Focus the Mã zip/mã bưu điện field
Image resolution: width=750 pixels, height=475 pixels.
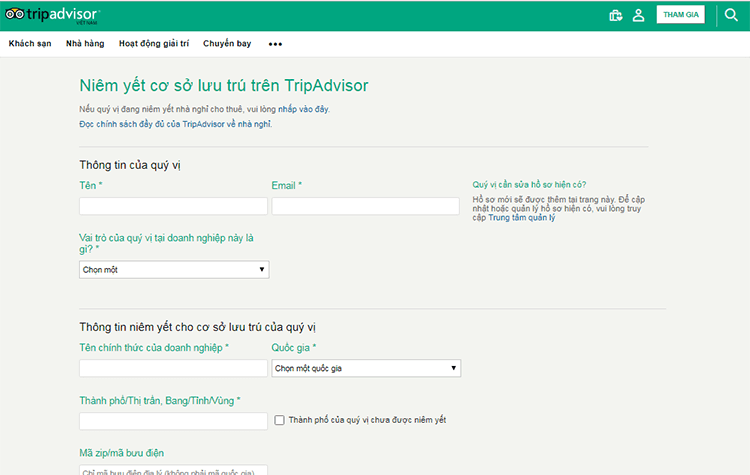pos(173,470)
